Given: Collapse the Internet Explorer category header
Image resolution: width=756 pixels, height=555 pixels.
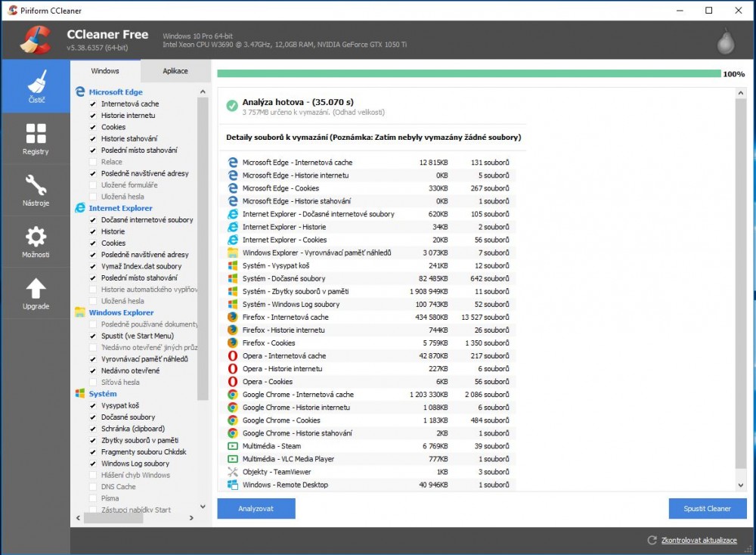Looking at the screenshot, I should 120,208.
